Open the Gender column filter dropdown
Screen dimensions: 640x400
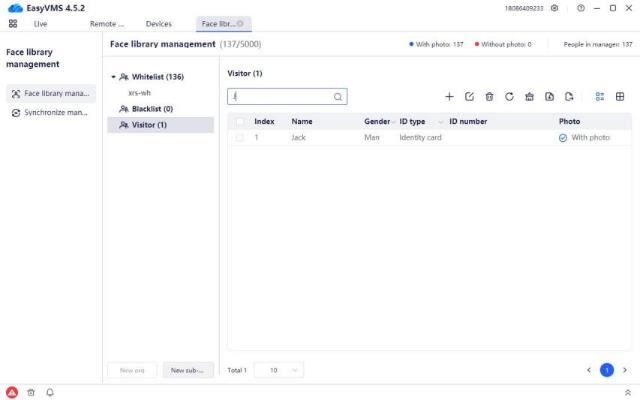(x=394, y=122)
